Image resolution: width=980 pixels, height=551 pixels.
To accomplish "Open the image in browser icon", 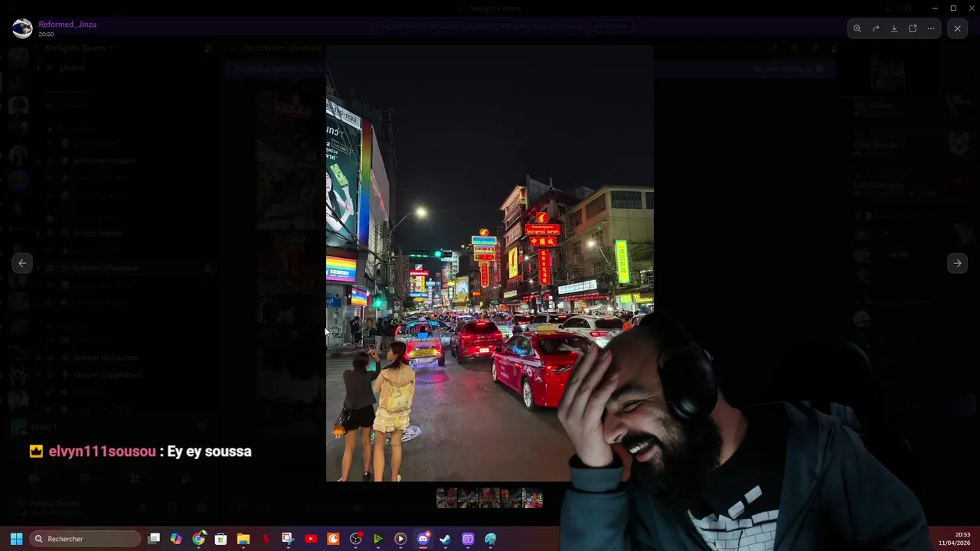I will point(913,28).
